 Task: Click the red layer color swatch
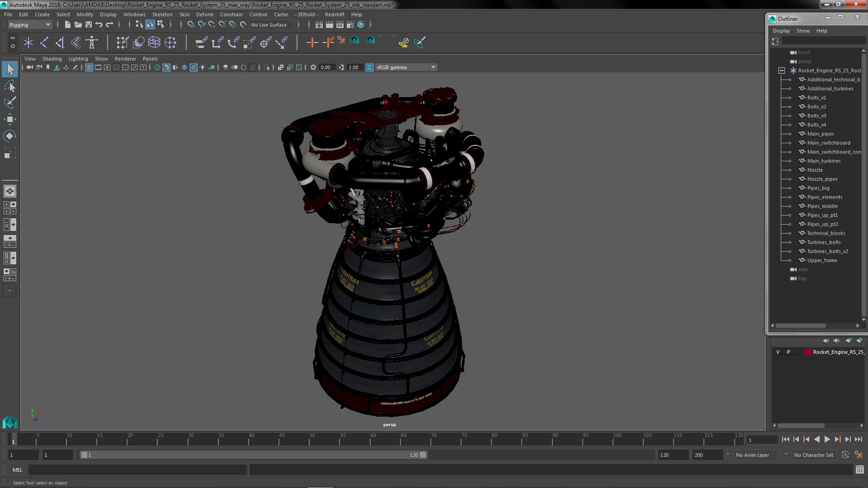point(808,352)
